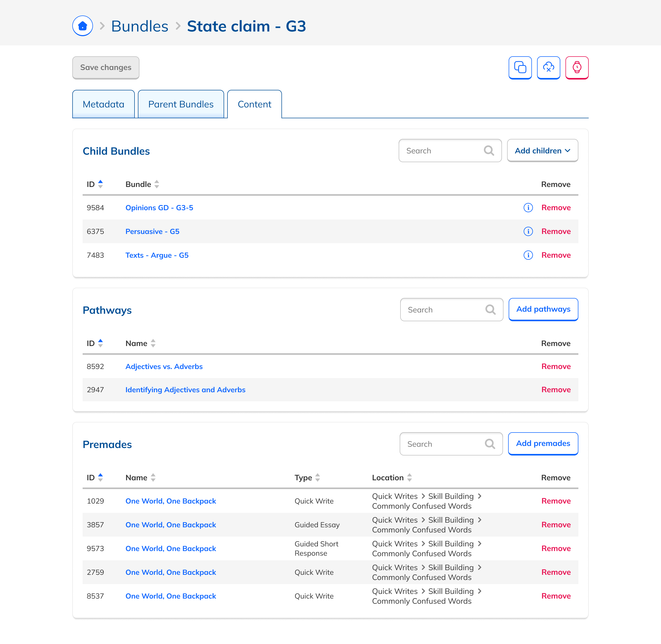Open Identifying Adjectives and Adverbs link

point(185,390)
